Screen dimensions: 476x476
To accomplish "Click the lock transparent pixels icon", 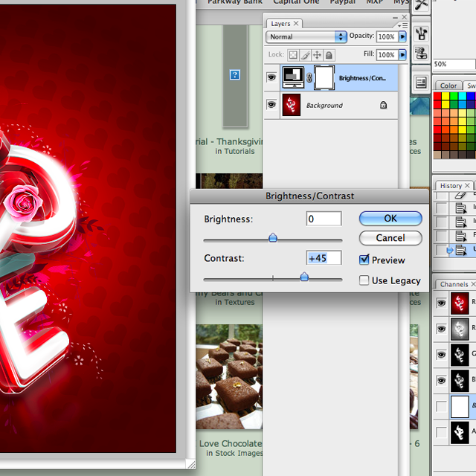I will (x=293, y=55).
